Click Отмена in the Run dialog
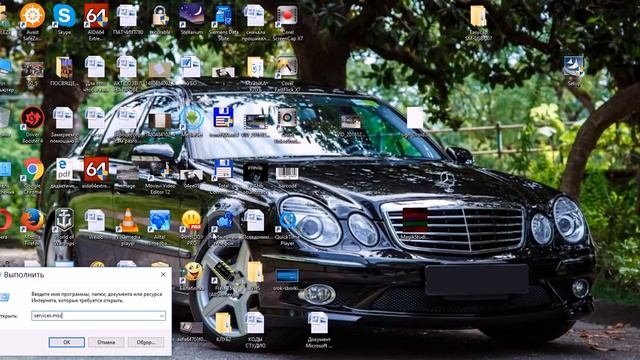The height and width of the screenshot is (360, 640). (x=106, y=342)
